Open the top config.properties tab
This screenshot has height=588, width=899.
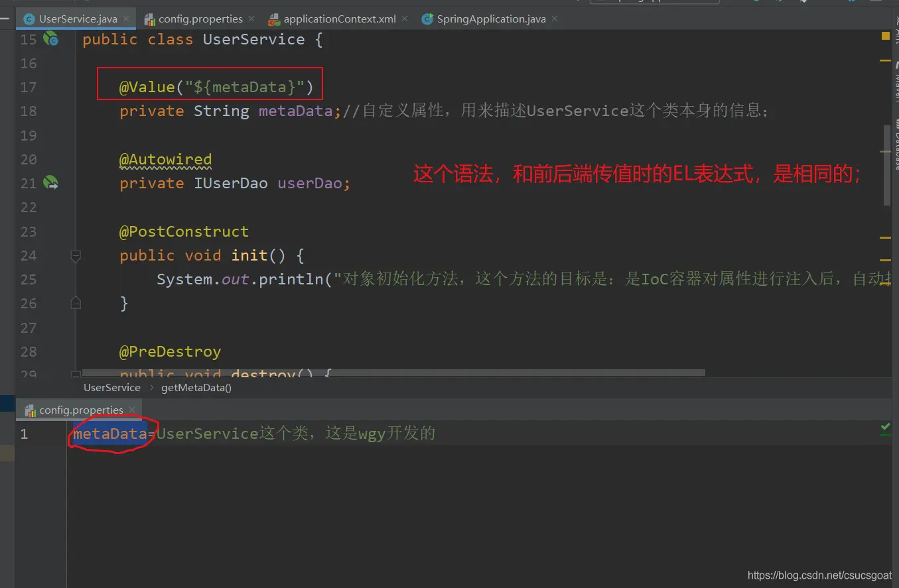coord(200,19)
